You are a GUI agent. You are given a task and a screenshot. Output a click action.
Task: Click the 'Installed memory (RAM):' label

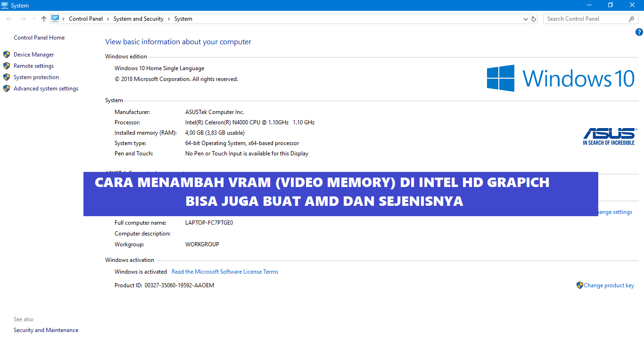tap(146, 133)
